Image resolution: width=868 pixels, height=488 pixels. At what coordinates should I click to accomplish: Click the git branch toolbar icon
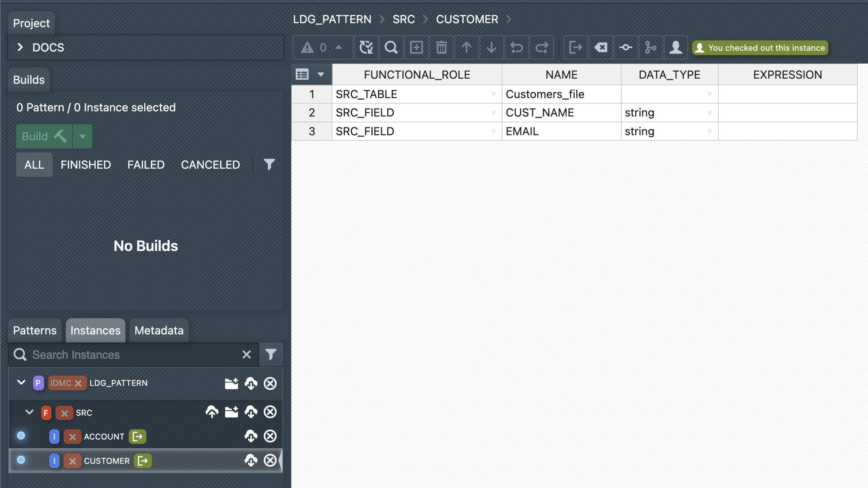click(650, 47)
